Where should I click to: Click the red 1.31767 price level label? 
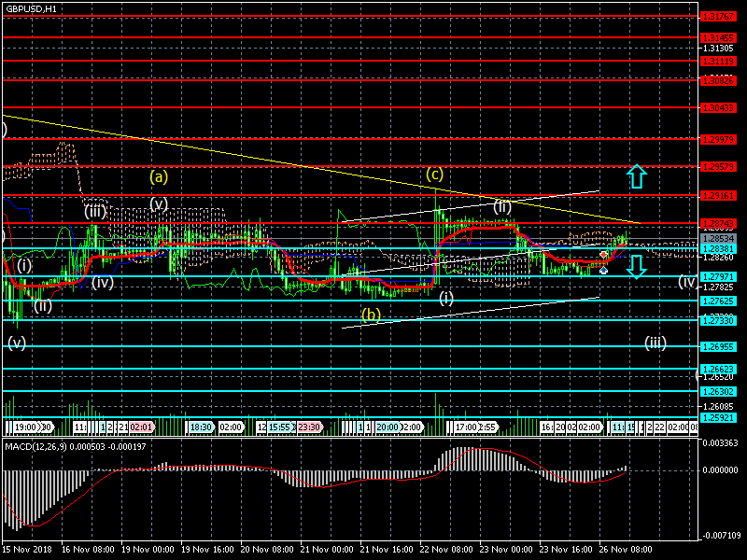(718, 17)
